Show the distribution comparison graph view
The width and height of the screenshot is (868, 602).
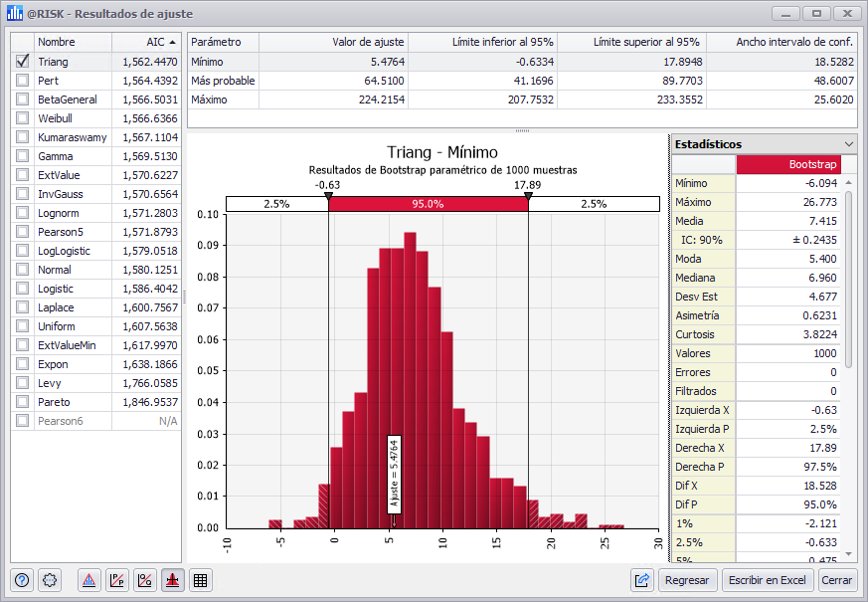(x=89, y=580)
